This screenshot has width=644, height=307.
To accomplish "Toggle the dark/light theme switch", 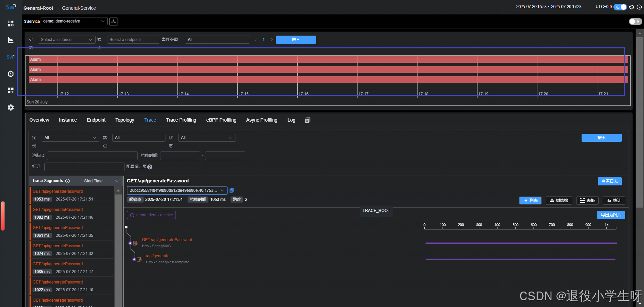I will click(620, 7).
